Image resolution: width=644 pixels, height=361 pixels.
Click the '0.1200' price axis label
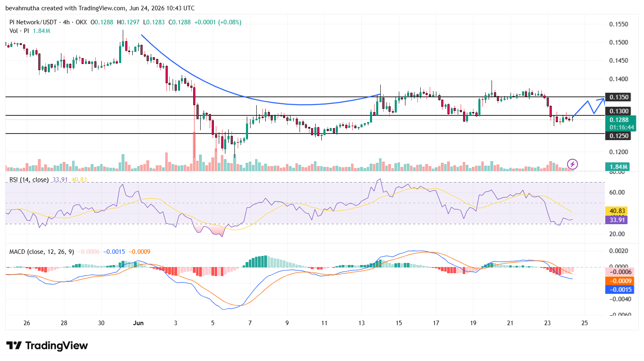pos(619,152)
